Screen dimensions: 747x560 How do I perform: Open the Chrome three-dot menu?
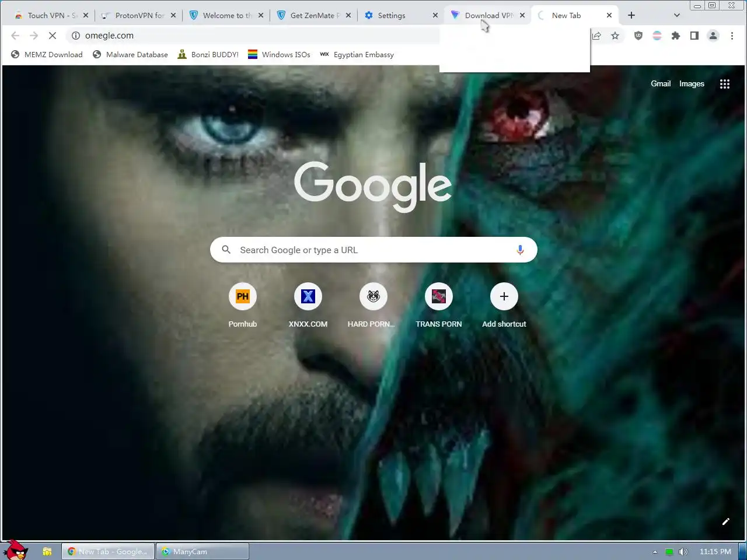coord(732,36)
